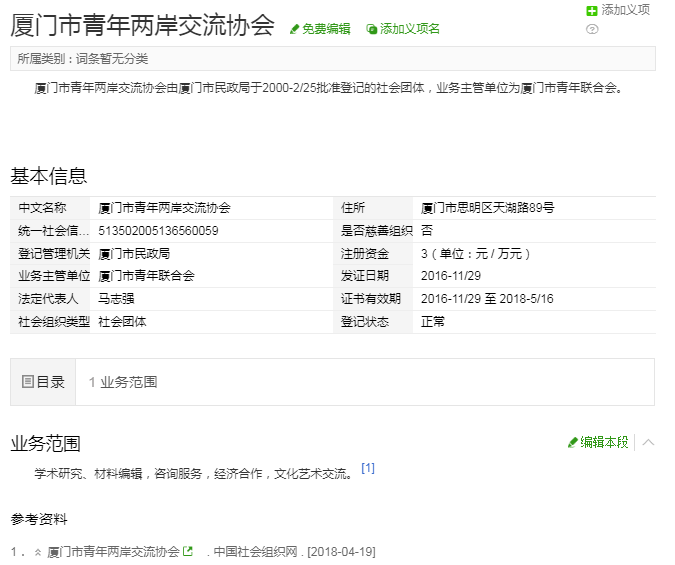
Task: Click the pencil icon next to 编辑本段
Action: (x=573, y=442)
